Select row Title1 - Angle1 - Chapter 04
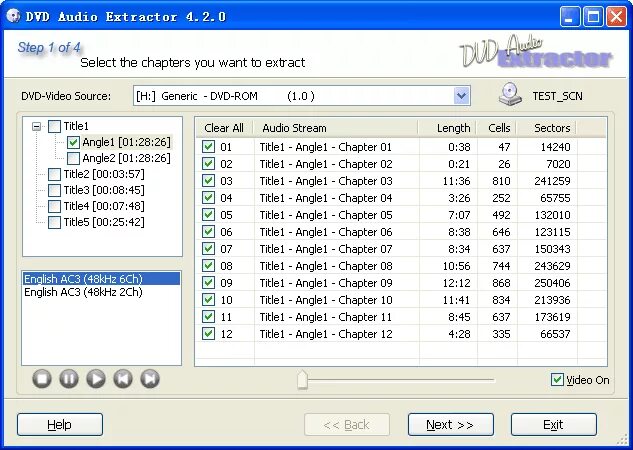 coord(401,198)
